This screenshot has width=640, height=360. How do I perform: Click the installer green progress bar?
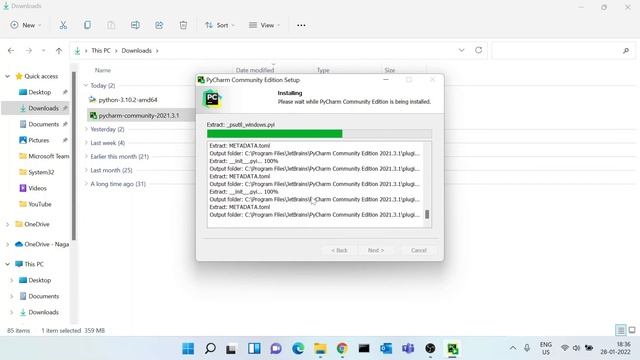point(275,133)
